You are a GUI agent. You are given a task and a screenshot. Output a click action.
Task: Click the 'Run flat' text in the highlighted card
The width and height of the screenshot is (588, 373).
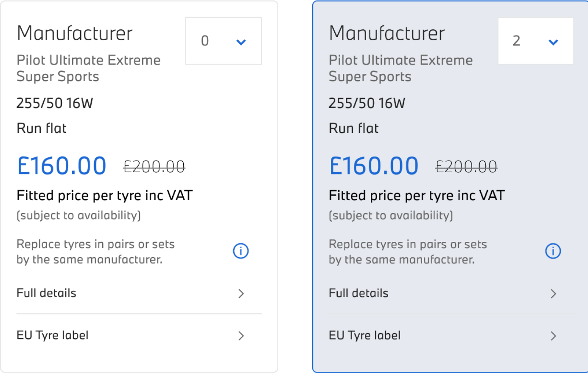pos(353,128)
